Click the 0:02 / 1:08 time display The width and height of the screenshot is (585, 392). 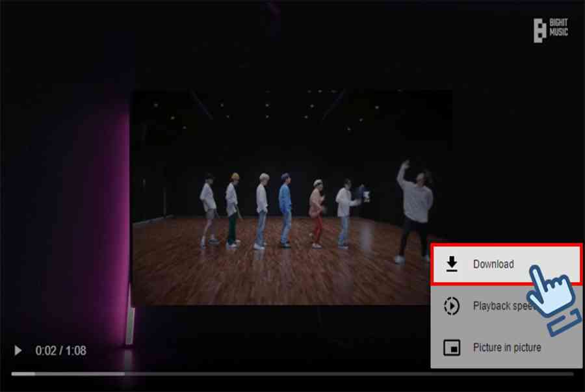[x=60, y=351]
